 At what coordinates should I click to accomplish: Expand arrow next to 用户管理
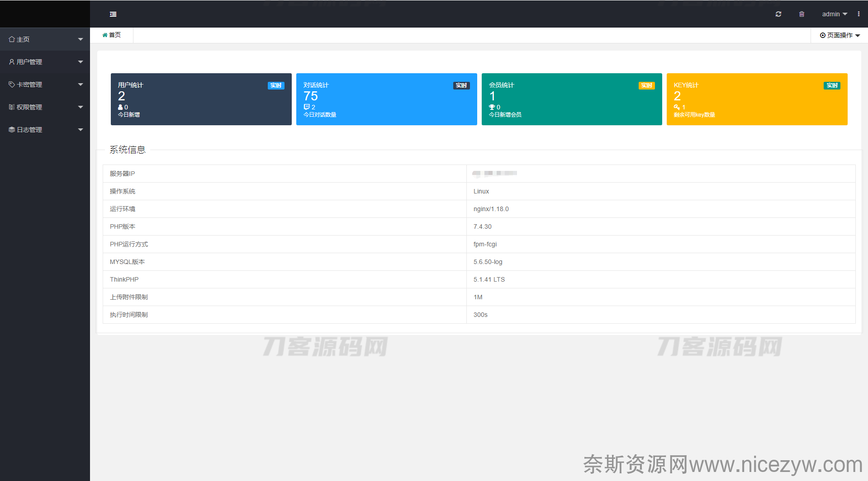(x=81, y=62)
